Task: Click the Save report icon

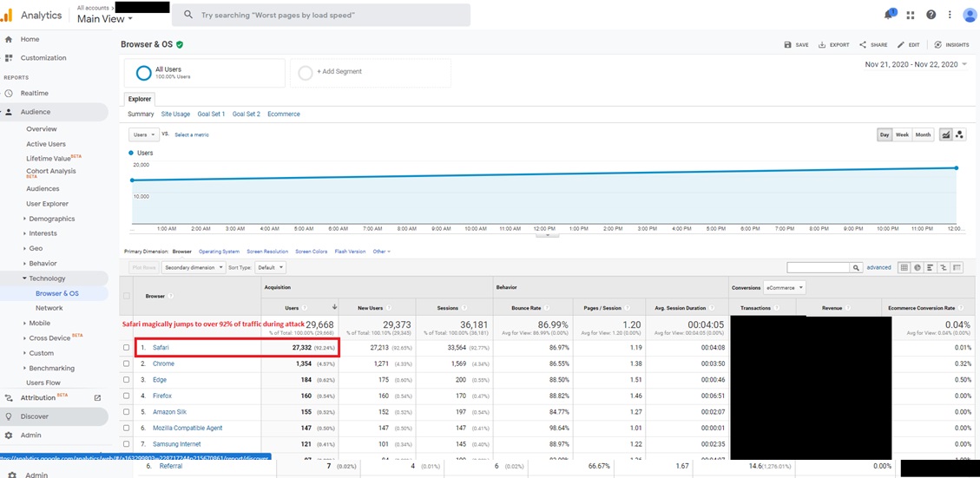Action: 787,45
